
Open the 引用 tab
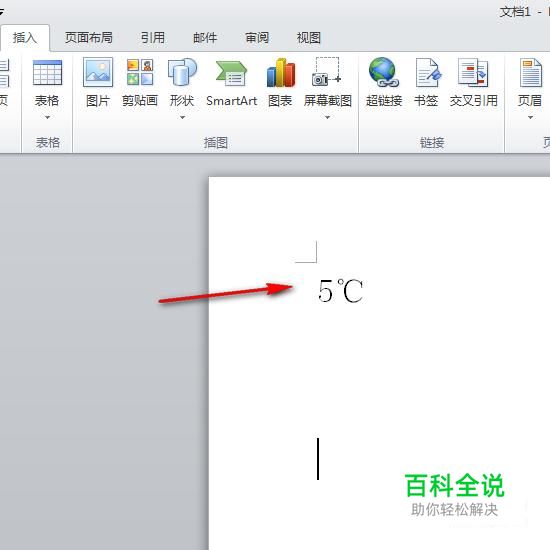tap(153, 38)
